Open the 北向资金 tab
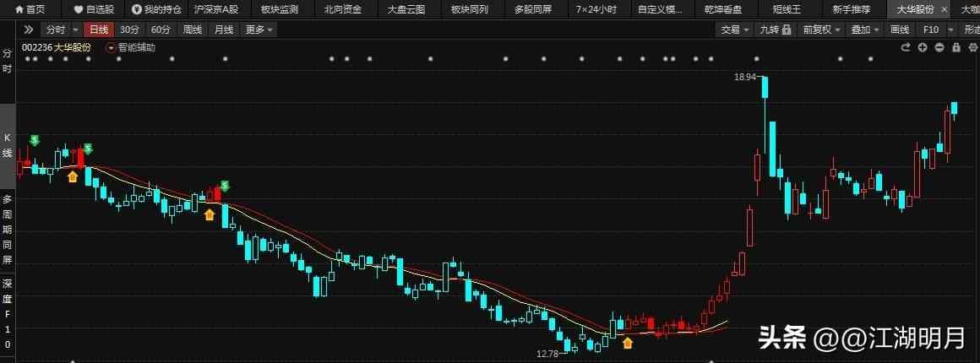The height and width of the screenshot is (363, 980). pos(342,9)
